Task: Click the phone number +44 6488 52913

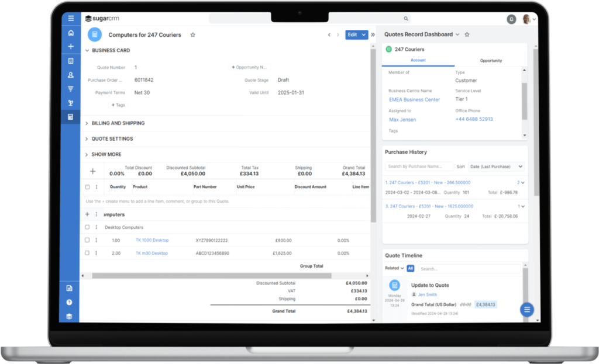Action: point(474,119)
